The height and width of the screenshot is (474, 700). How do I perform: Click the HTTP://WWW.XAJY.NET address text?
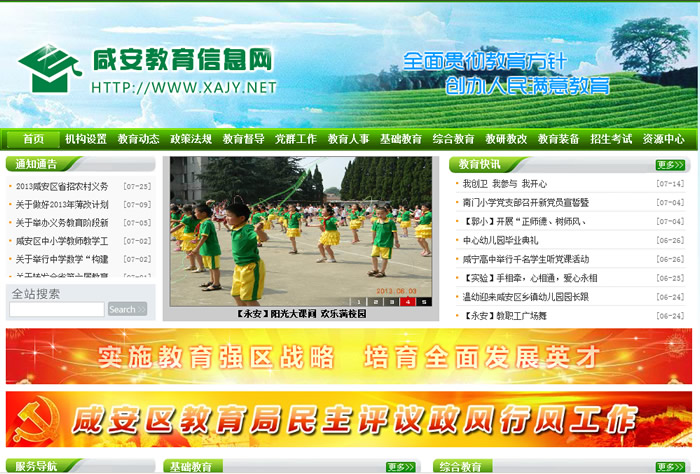point(183,87)
